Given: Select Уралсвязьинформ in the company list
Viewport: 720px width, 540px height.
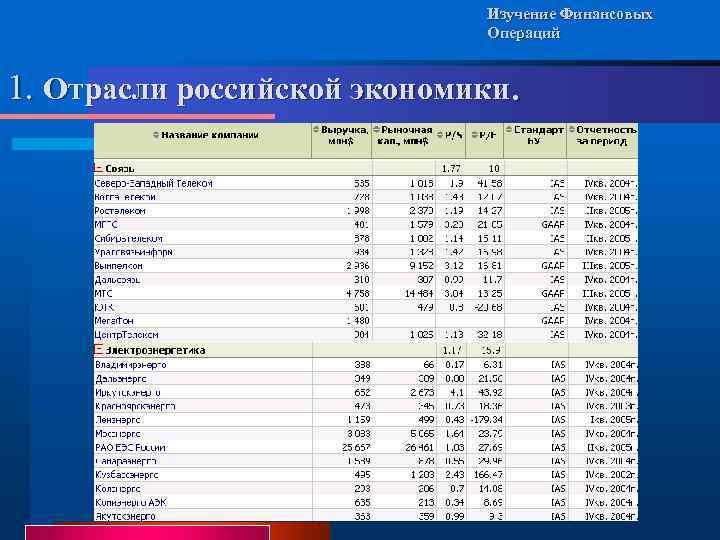Looking at the screenshot, I should click(x=134, y=253).
